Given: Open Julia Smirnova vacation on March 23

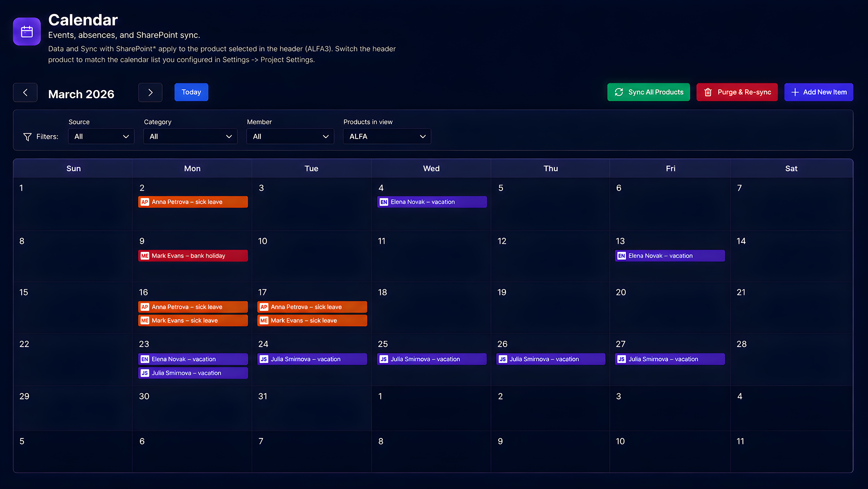Looking at the screenshot, I should 193,373.
